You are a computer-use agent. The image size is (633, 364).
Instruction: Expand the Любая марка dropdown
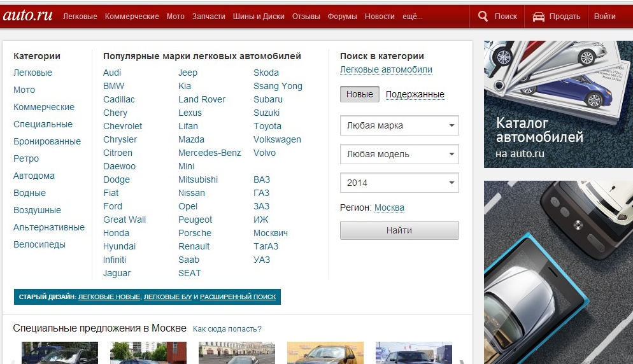(x=399, y=126)
